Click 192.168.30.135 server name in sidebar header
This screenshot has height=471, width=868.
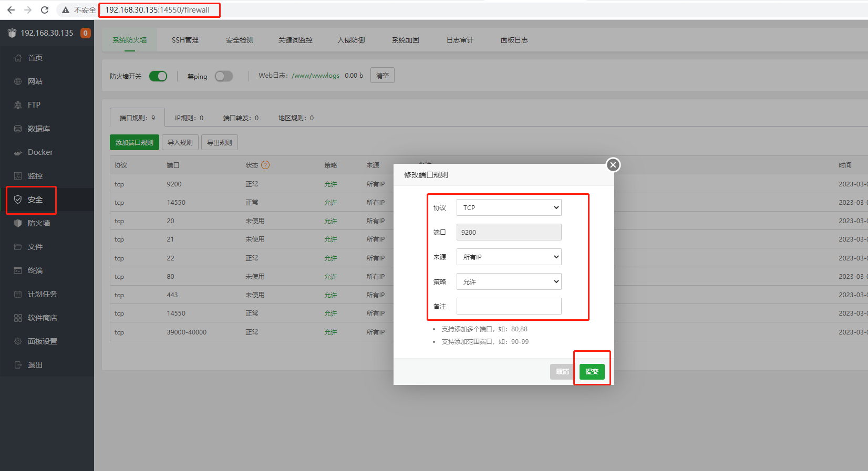click(x=47, y=33)
